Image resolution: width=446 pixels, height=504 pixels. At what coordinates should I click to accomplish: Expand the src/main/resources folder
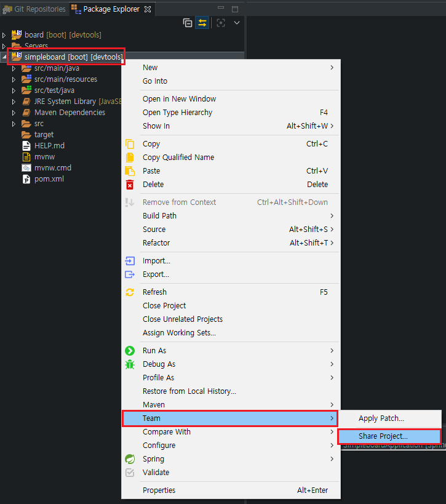click(x=14, y=79)
